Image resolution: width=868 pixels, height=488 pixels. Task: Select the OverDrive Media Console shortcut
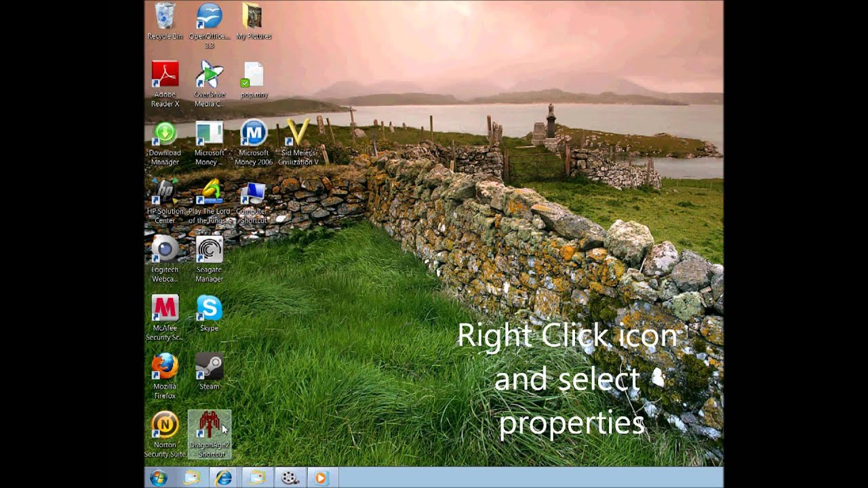210,84
